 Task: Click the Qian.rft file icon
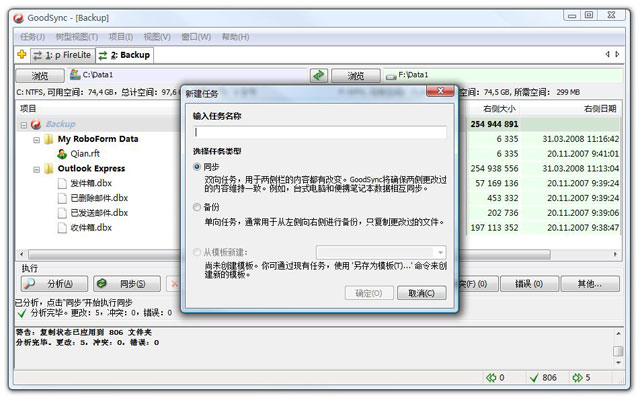[62, 154]
